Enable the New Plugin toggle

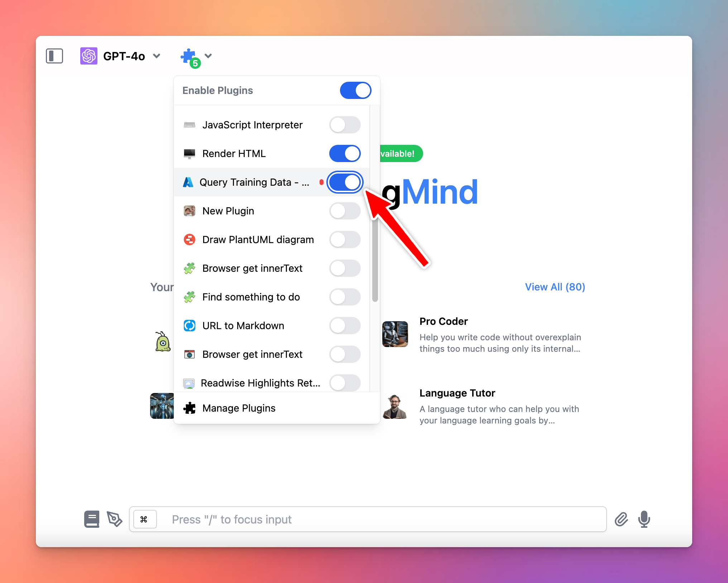345,211
